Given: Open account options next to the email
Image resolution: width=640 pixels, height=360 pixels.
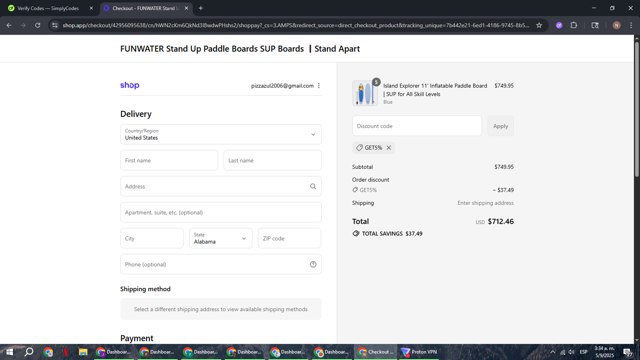Looking at the screenshot, I should [x=319, y=86].
